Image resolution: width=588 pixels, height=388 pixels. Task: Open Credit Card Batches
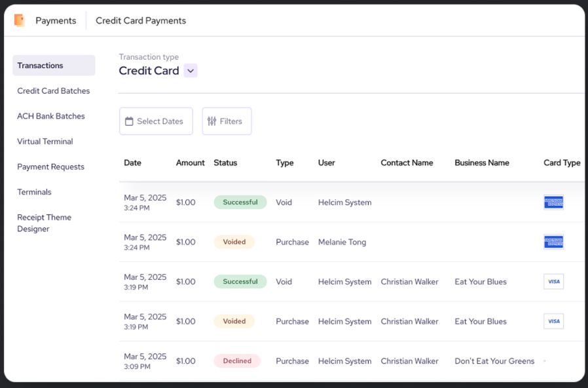[53, 90]
